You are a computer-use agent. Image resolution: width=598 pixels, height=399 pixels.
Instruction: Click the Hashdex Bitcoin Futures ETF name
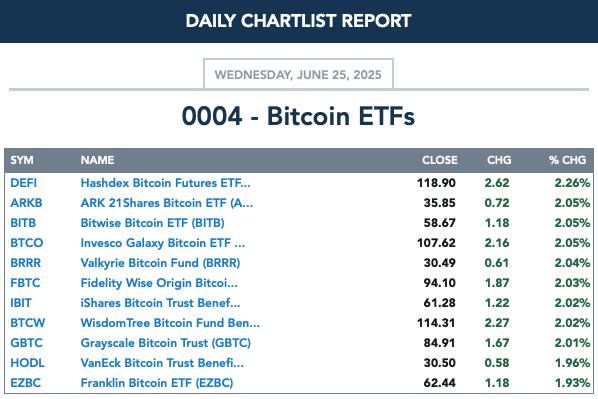tap(166, 183)
